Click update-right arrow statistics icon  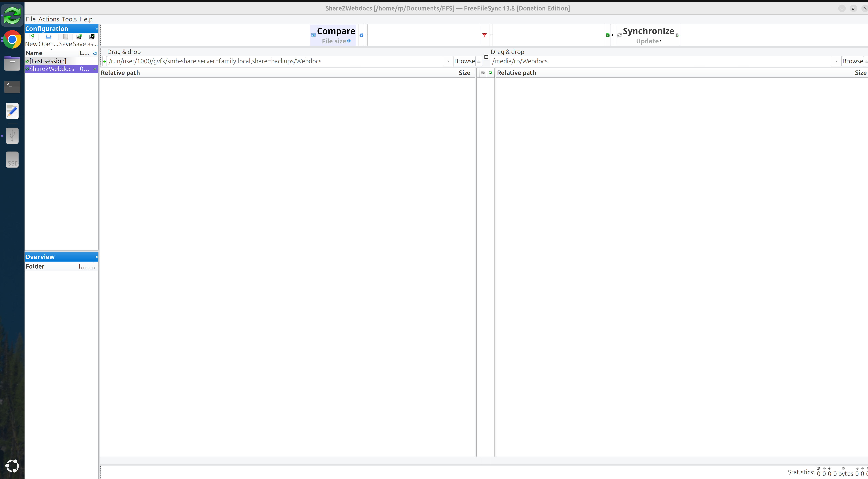click(x=862, y=468)
